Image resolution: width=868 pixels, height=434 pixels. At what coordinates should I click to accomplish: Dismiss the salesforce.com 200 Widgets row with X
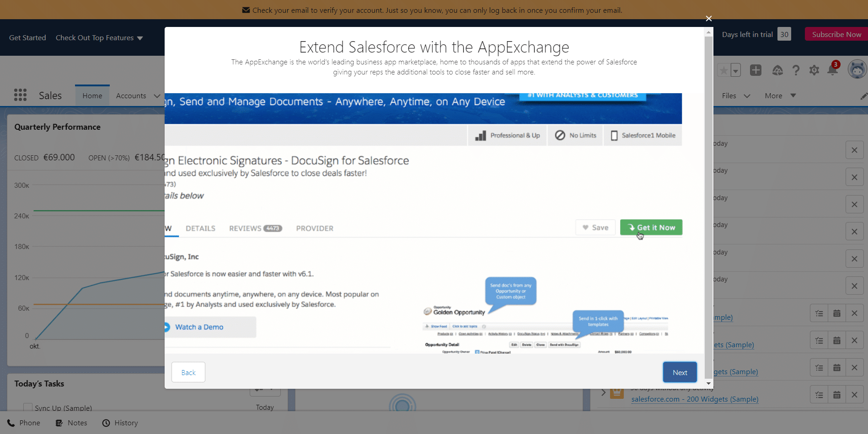854,395
